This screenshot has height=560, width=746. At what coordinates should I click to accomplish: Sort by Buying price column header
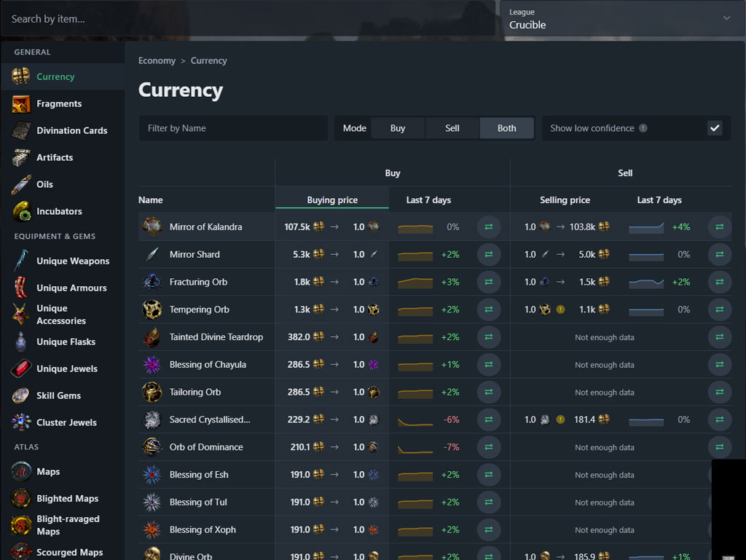332,200
